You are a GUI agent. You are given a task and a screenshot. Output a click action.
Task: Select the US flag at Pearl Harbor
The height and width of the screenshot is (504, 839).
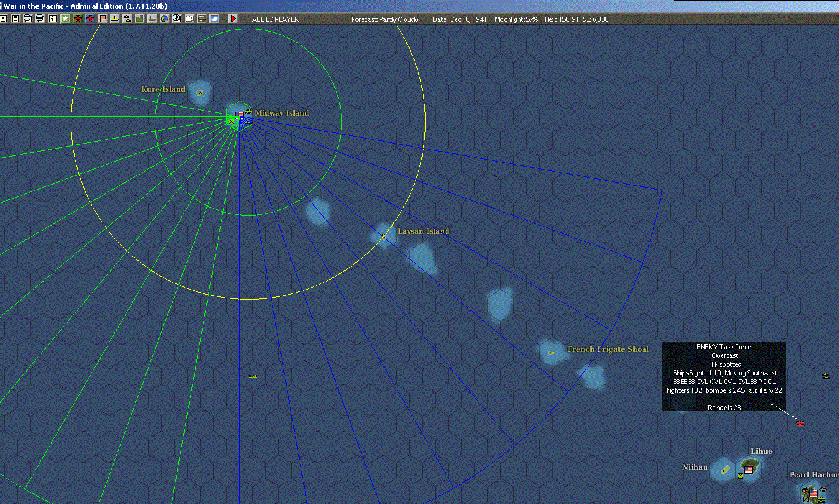[814, 493]
